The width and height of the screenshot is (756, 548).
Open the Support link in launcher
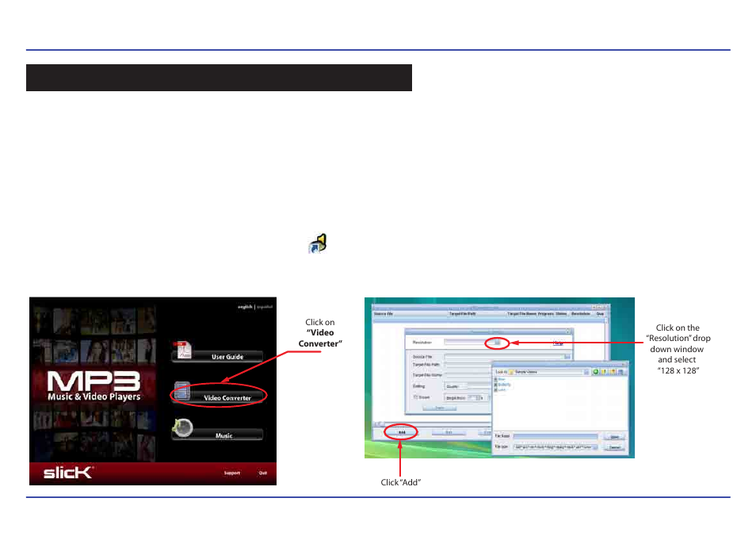pos(232,473)
